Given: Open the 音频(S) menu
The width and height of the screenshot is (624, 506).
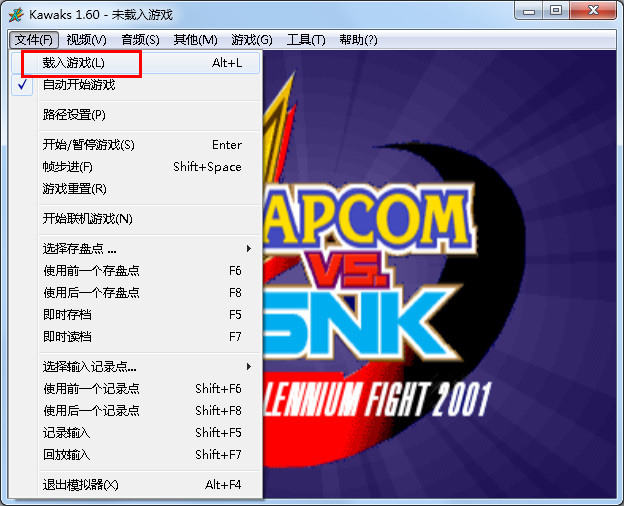Looking at the screenshot, I should [140, 40].
